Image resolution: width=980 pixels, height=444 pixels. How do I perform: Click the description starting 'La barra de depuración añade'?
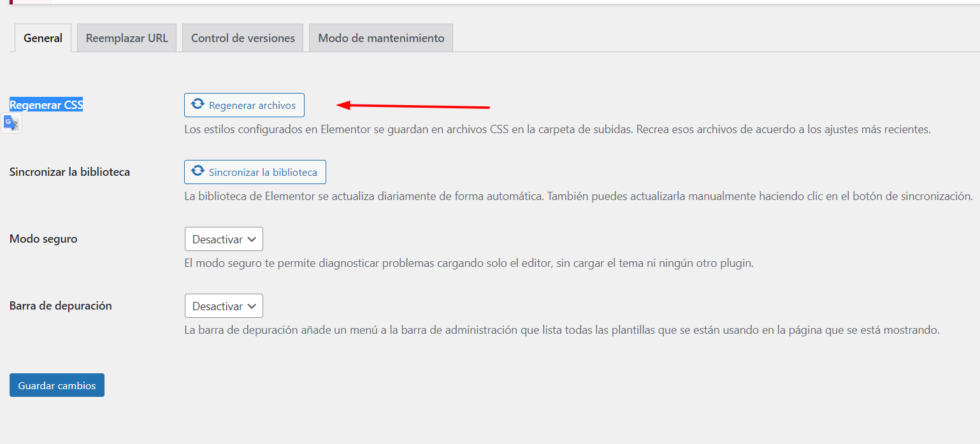(x=562, y=330)
